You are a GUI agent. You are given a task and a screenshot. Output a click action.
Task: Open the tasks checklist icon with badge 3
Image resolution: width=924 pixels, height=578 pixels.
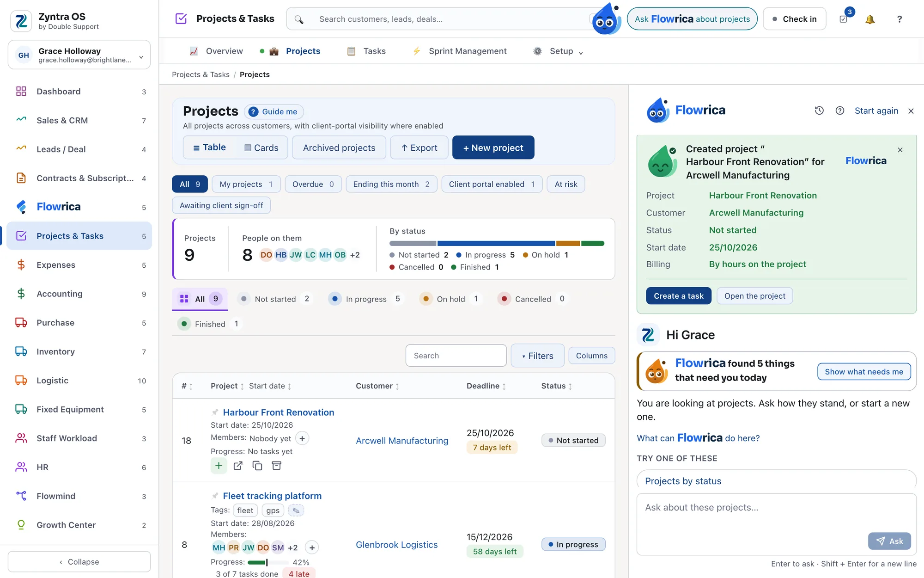(x=844, y=19)
